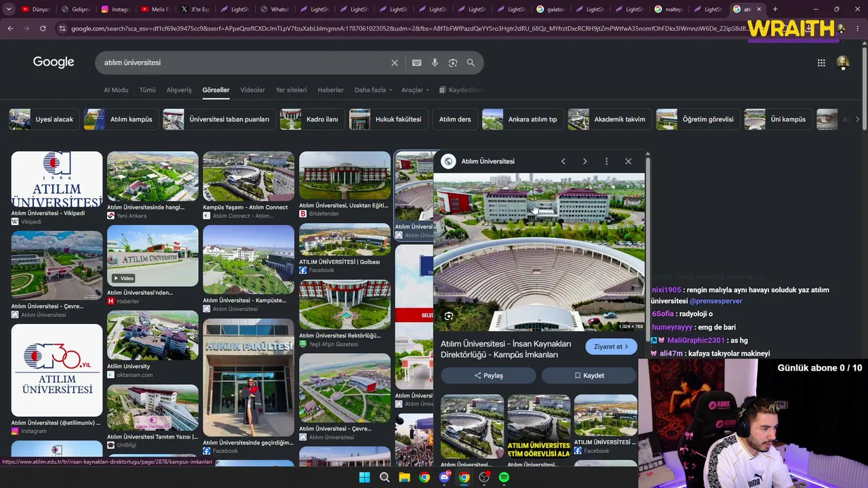
Task: Select the Akademik takvim suggestion chip
Action: tap(610, 119)
